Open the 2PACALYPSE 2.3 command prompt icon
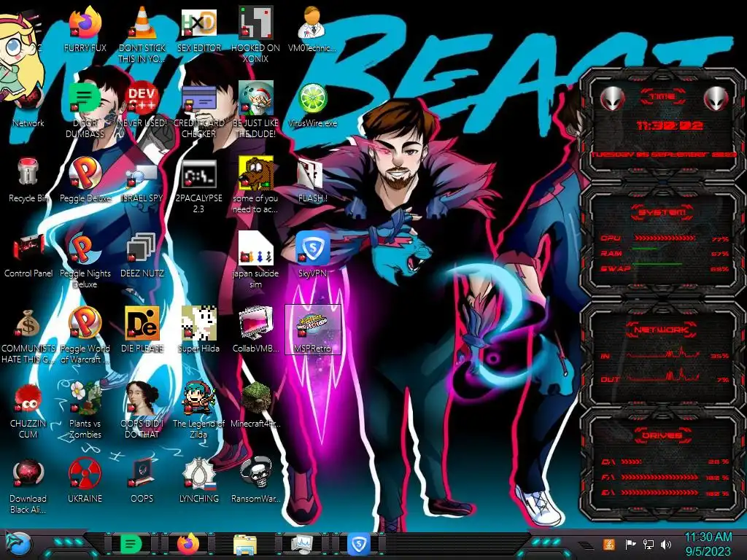 [x=198, y=186]
